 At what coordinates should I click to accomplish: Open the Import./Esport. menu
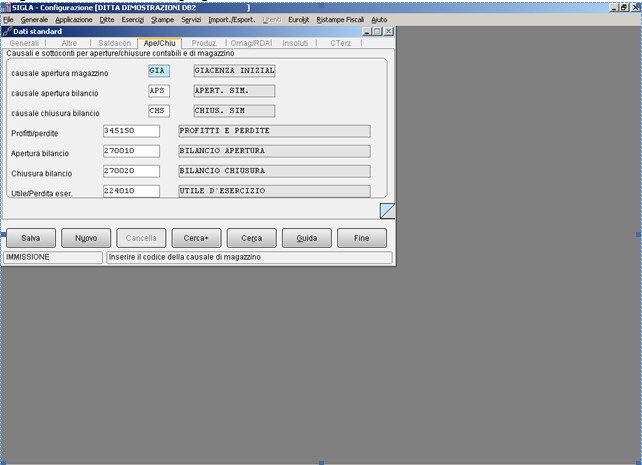click(x=231, y=20)
